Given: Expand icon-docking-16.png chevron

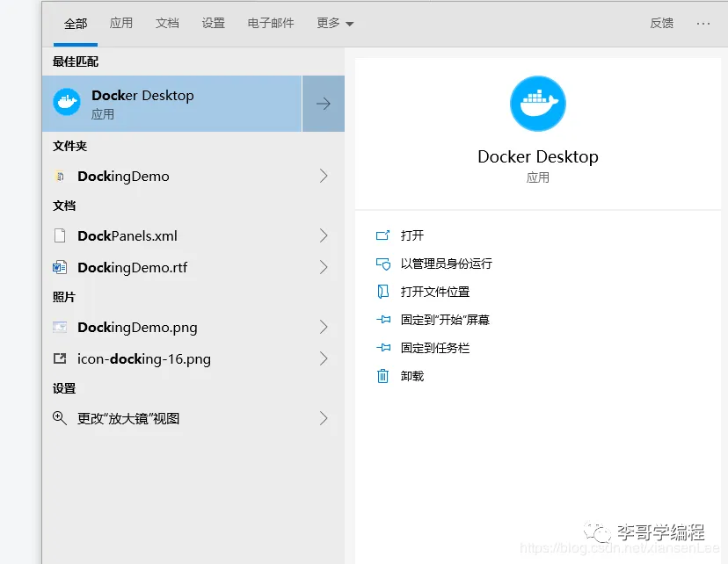Looking at the screenshot, I should coord(324,358).
